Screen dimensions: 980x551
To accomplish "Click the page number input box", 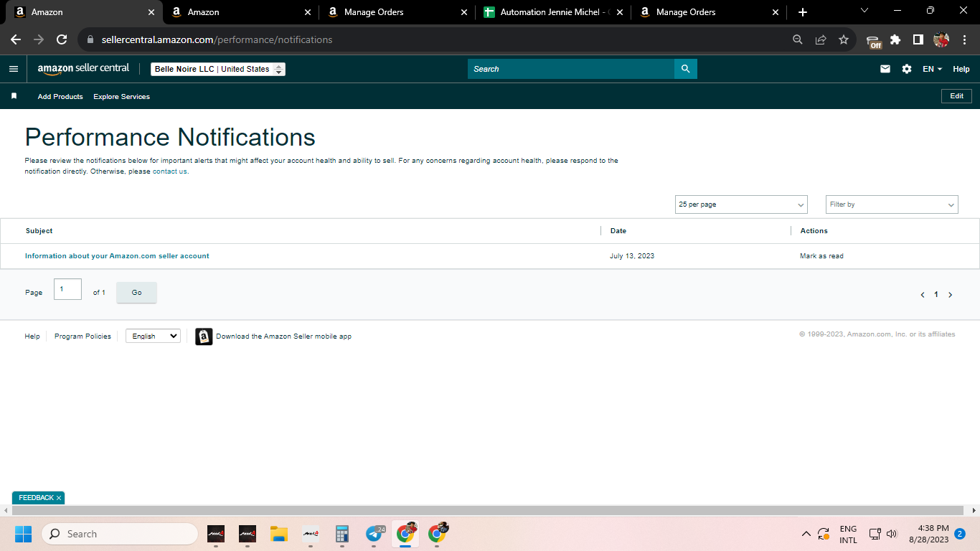I will pos(67,289).
